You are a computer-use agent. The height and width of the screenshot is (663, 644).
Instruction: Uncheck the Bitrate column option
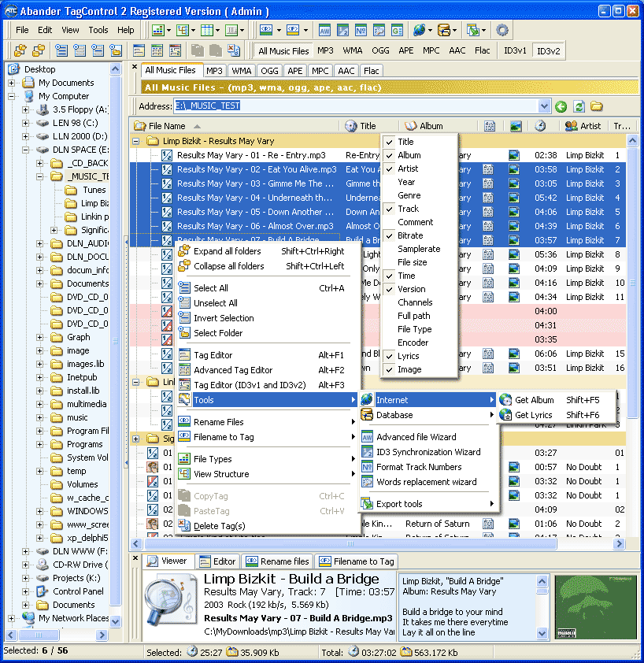410,235
